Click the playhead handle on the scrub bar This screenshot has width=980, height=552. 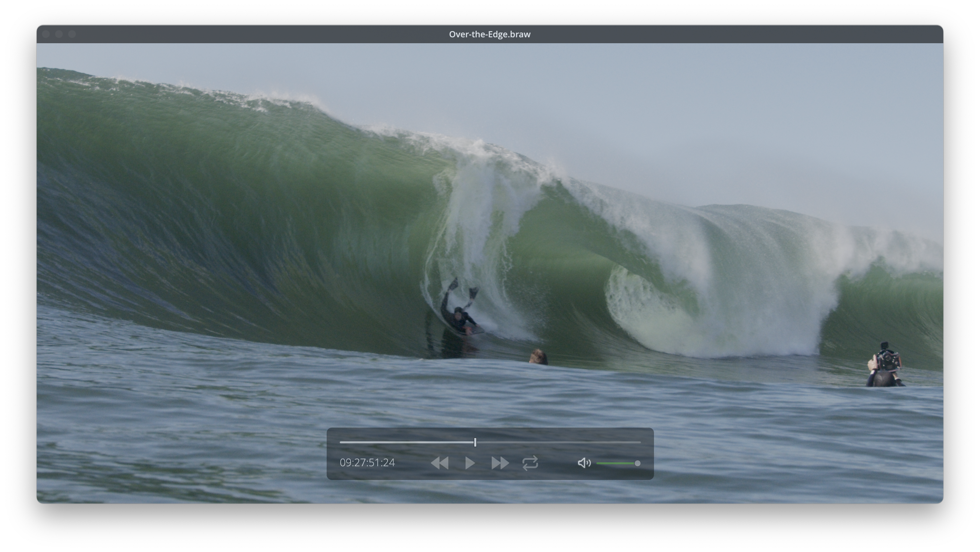[475, 442]
